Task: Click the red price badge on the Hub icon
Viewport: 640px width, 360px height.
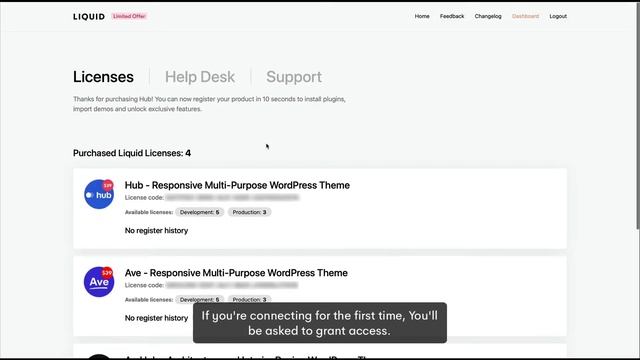Action: (x=108, y=185)
